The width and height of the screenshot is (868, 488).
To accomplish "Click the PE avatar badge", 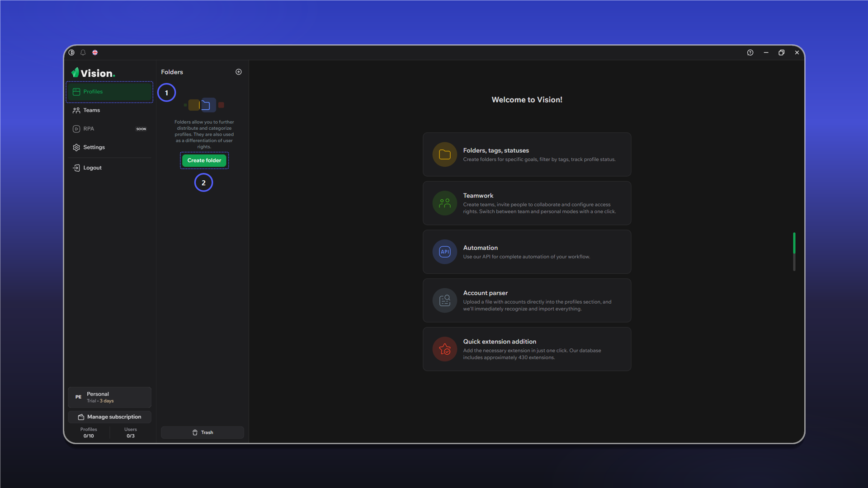I will coord(78,397).
